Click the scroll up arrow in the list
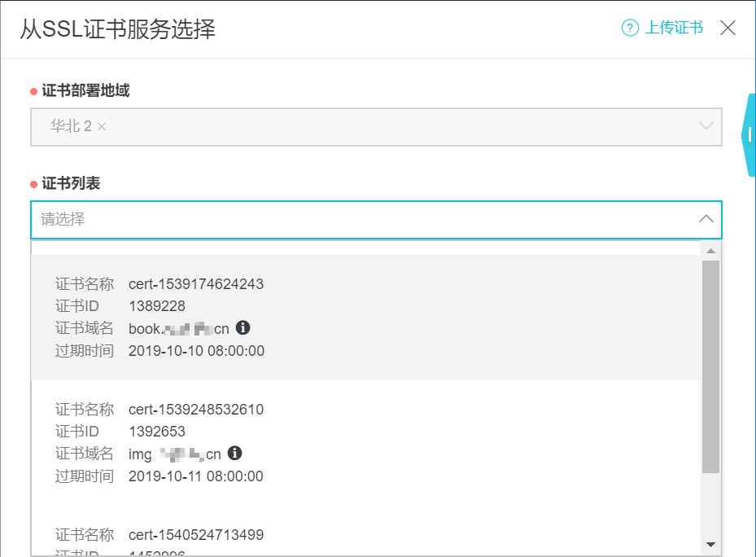 coord(710,251)
